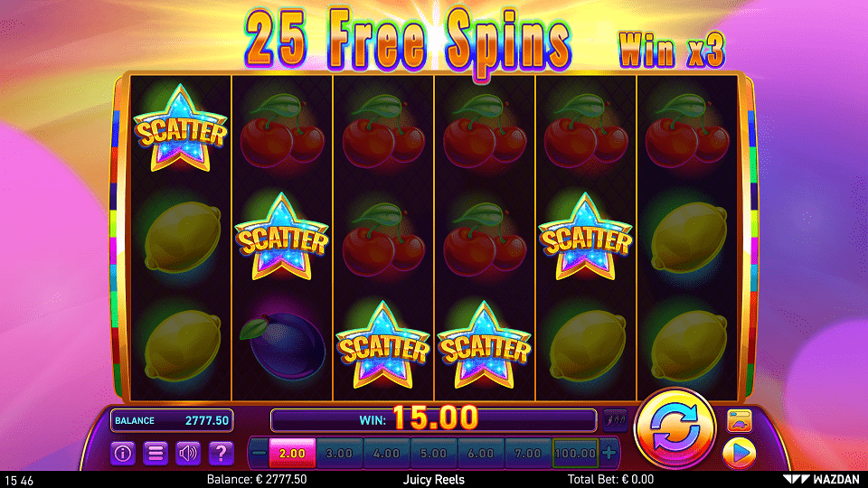Mute the game sound speaker icon
This screenshot has width=868, height=488.
point(188,453)
